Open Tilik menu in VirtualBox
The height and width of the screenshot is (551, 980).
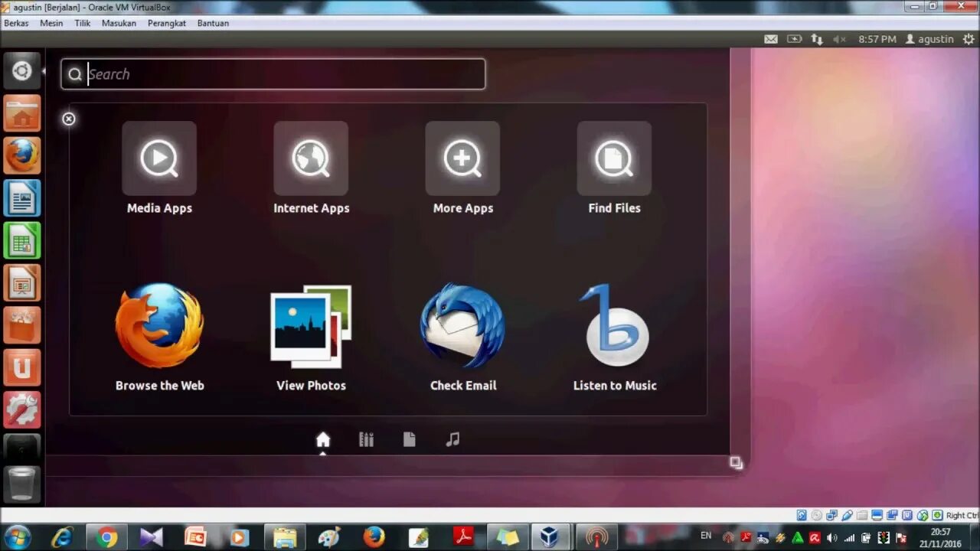(x=83, y=23)
